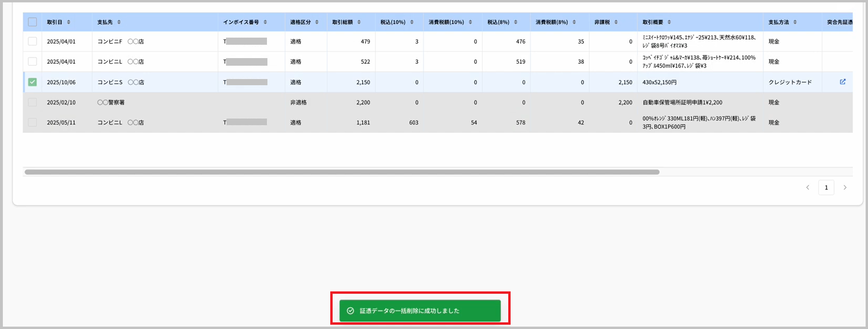Sort by 税込(10%) column arrows
Image resolution: width=868 pixels, height=329 pixels.
pyautogui.click(x=412, y=22)
